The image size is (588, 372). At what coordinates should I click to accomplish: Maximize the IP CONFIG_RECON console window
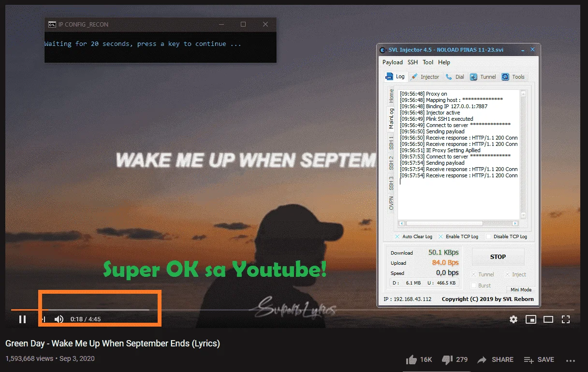(x=243, y=25)
